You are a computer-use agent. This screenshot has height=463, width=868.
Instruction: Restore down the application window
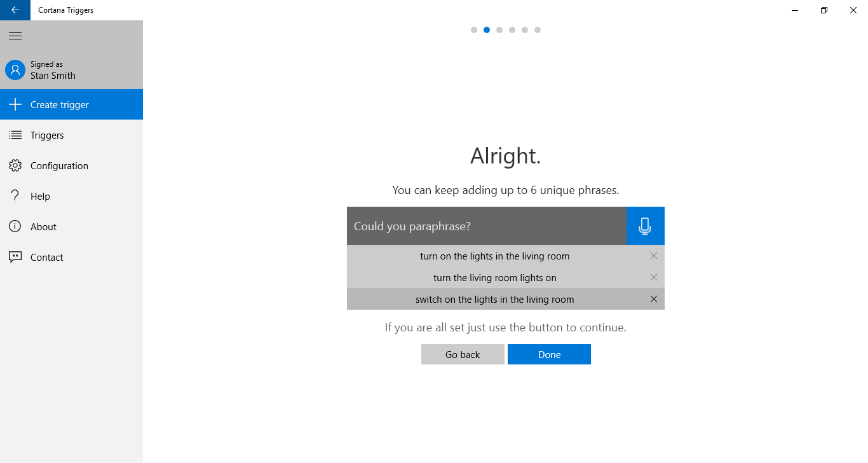tap(824, 10)
